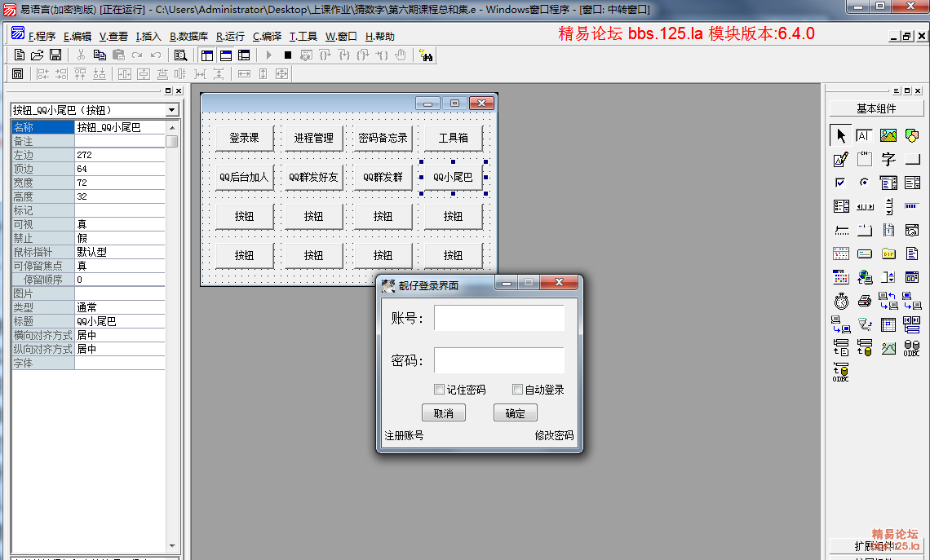Open the component selector dropdown 按钮_QQ小尾巴

pyautogui.click(x=171, y=110)
